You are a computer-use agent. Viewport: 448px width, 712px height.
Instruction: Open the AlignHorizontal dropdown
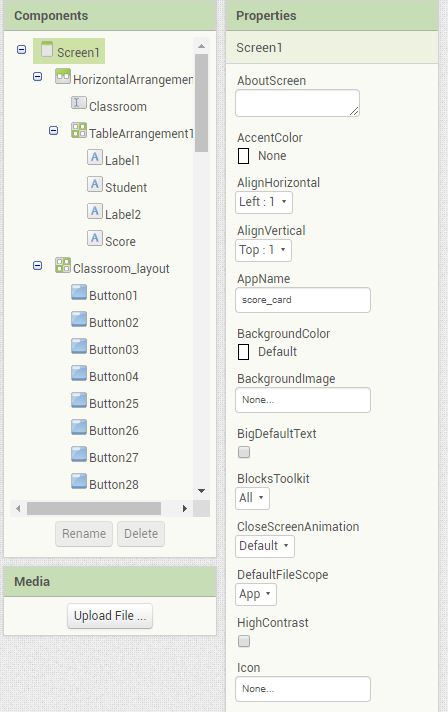[x=264, y=202]
